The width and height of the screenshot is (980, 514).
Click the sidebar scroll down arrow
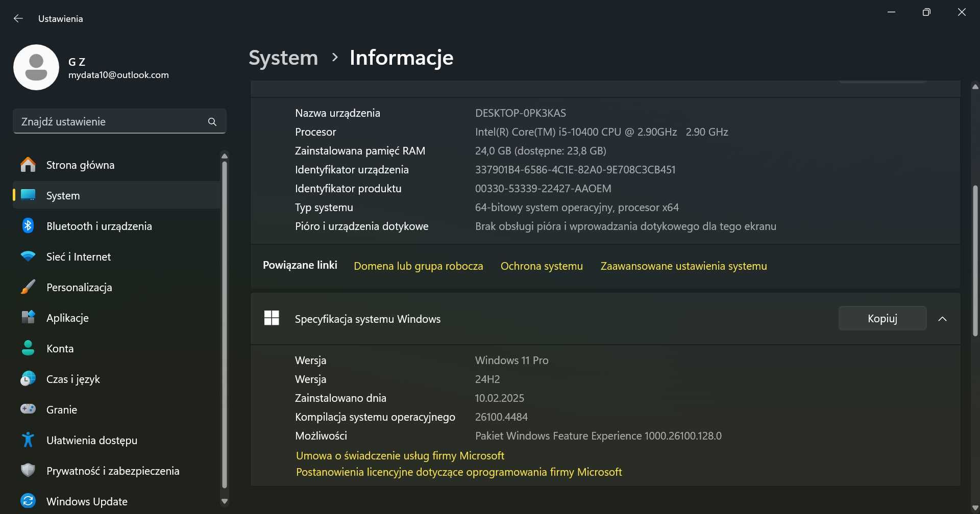pos(224,502)
